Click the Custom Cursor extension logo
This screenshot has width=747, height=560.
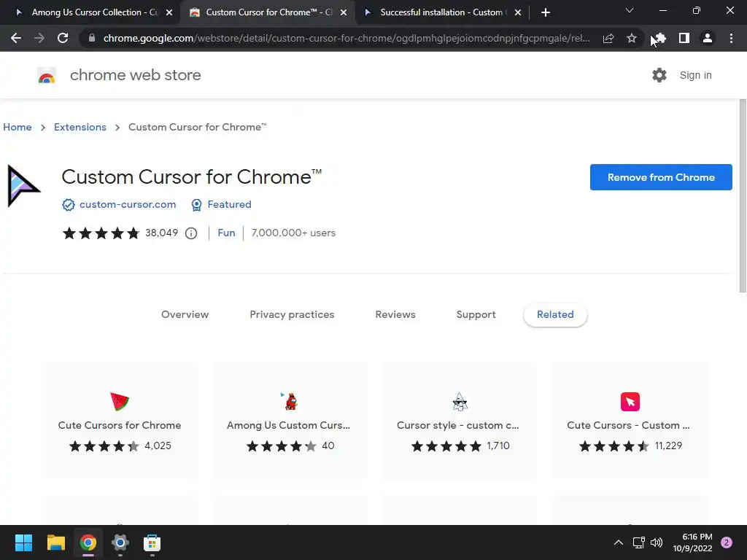(23, 186)
